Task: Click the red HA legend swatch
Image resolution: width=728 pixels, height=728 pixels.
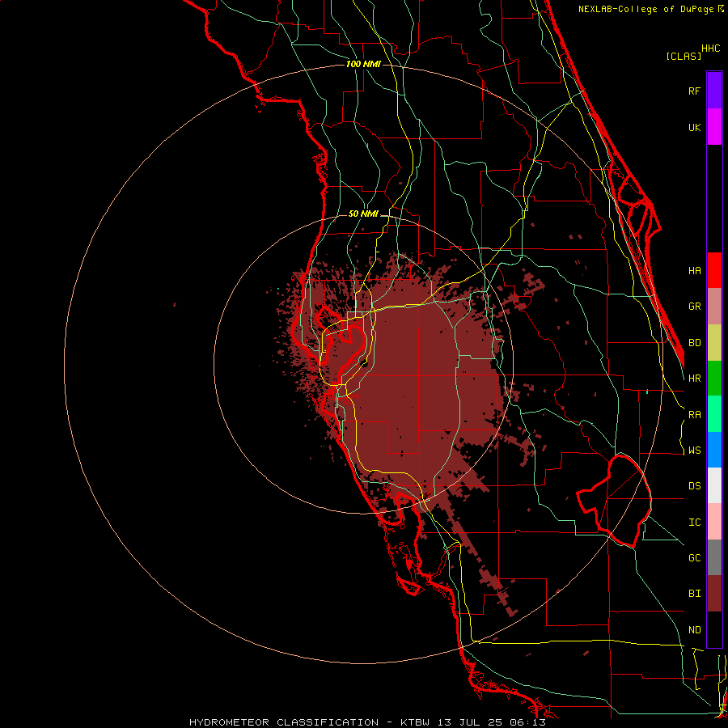Action: coord(714,270)
